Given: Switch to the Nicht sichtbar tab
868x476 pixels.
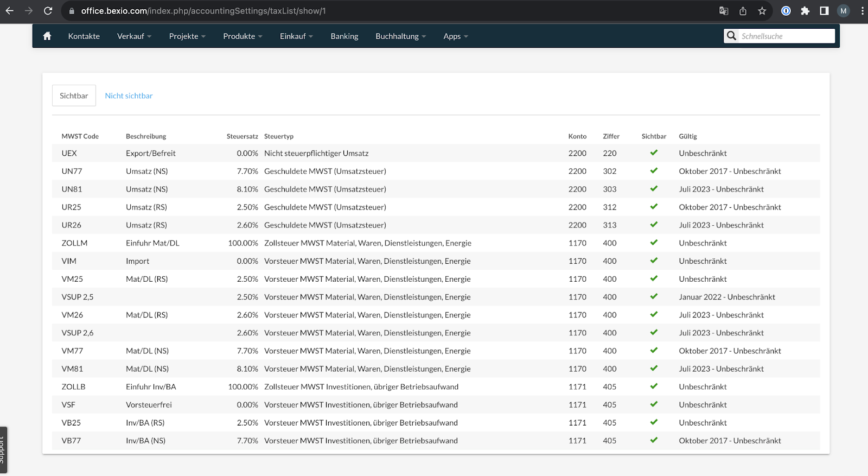Looking at the screenshot, I should (x=129, y=96).
